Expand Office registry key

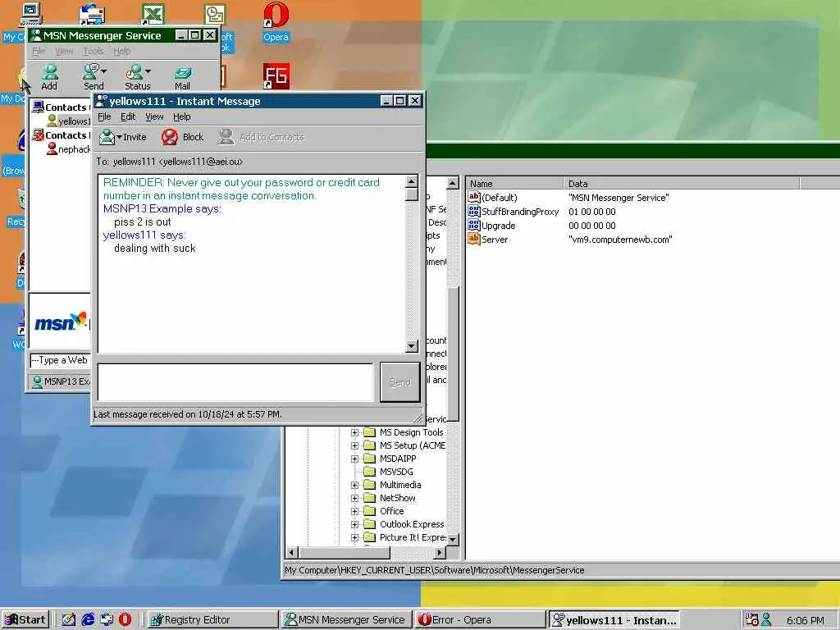pos(354,511)
